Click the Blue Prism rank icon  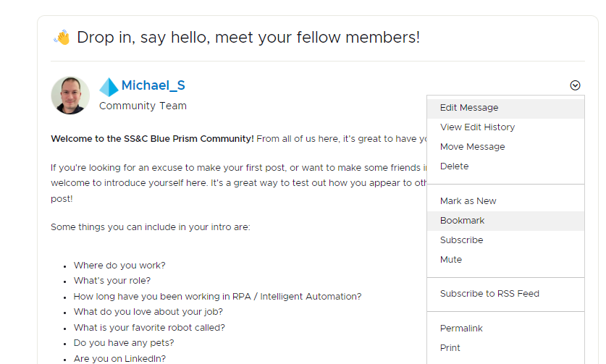pyautogui.click(x=109, y=87)
